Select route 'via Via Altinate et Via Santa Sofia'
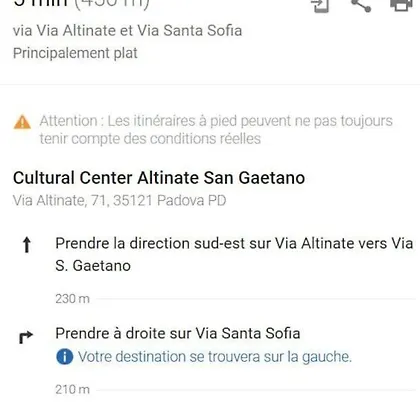This screenshot has height=420, width=420. tap(127, 31)
